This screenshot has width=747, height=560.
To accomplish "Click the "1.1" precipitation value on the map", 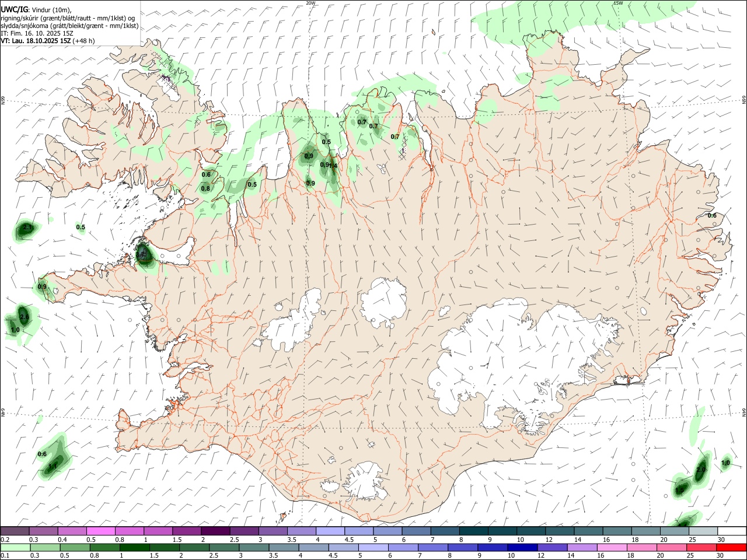I will tap(53, 466).
